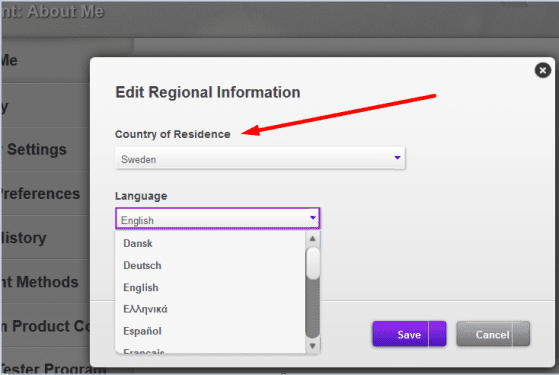Open Settings in the background sidebar

(36, 149)
